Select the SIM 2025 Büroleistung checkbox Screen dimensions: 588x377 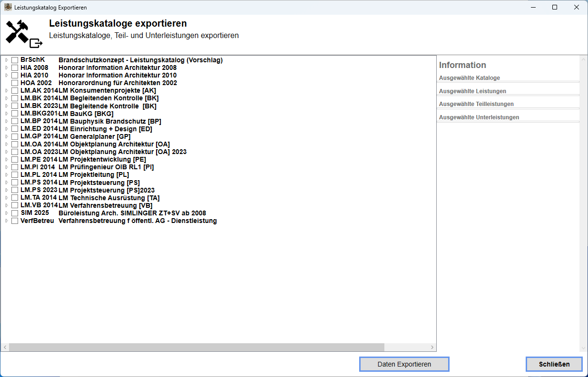click(x=15, y=213)
